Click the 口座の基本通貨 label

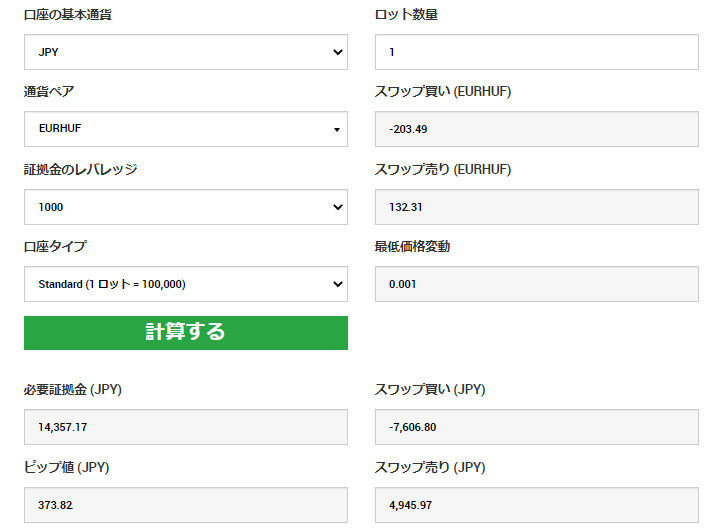(x=68, y=15)
